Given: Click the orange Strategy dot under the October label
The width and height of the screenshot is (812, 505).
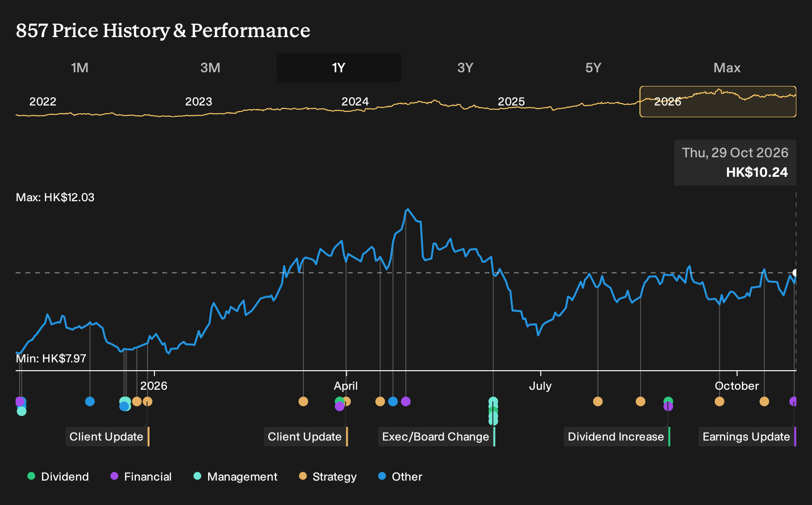Looking at the screenshot, I should click(x=719, y=401).
